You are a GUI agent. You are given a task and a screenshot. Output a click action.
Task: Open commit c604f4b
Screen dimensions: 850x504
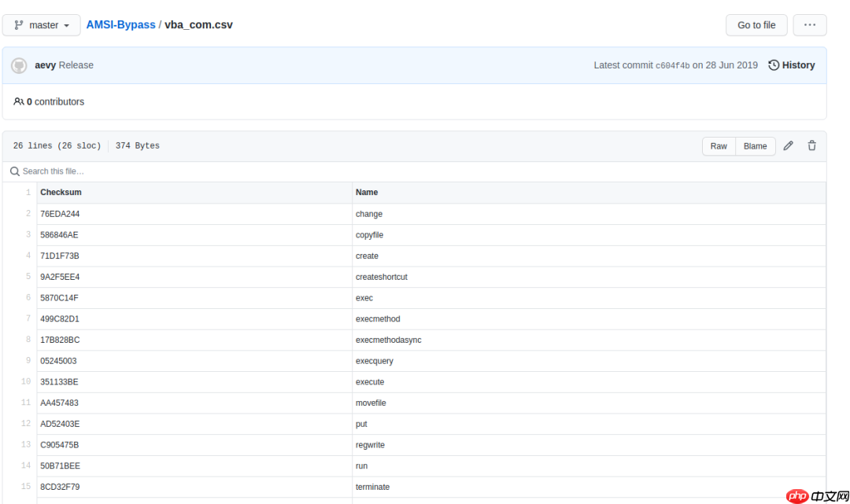pos(672,65)
